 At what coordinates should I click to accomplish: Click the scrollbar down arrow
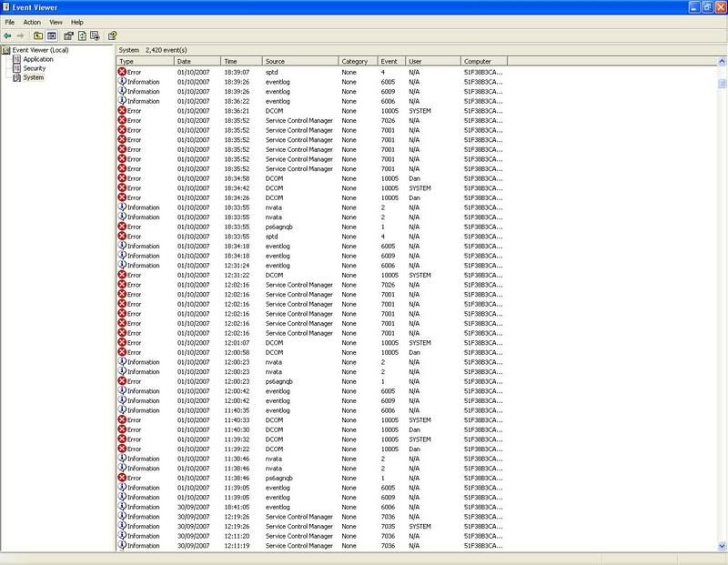(x=722, y=546)
